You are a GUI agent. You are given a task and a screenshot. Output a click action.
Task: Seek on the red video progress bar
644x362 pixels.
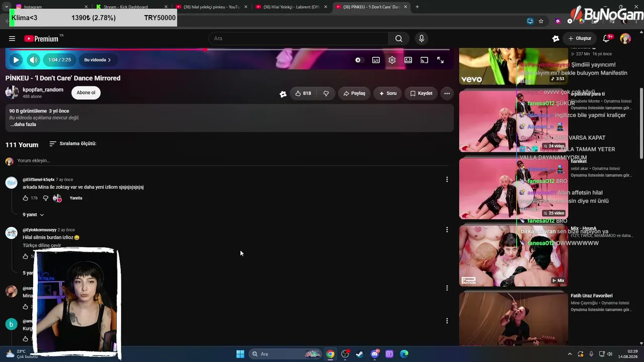229,49
